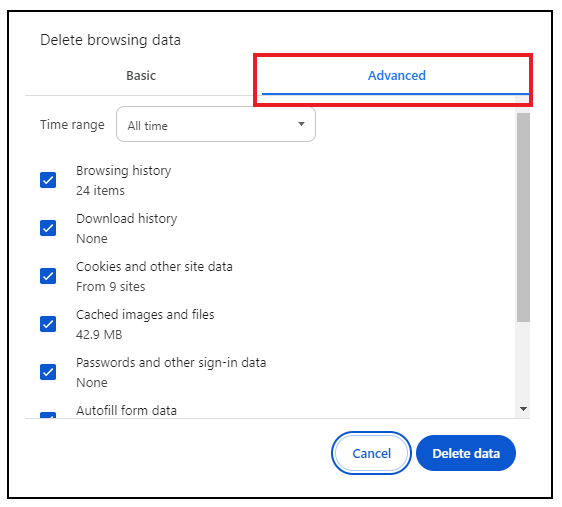Switch to the Advanced tab
Viewport: 562px width, 507px height.
tap(396, 76)
